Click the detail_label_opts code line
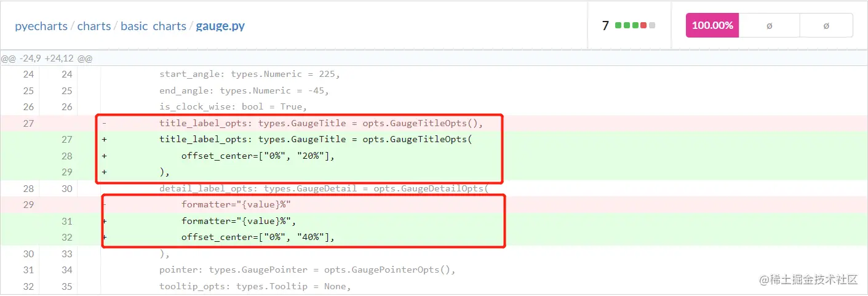868x296 pixels. [x=324, y=188]
